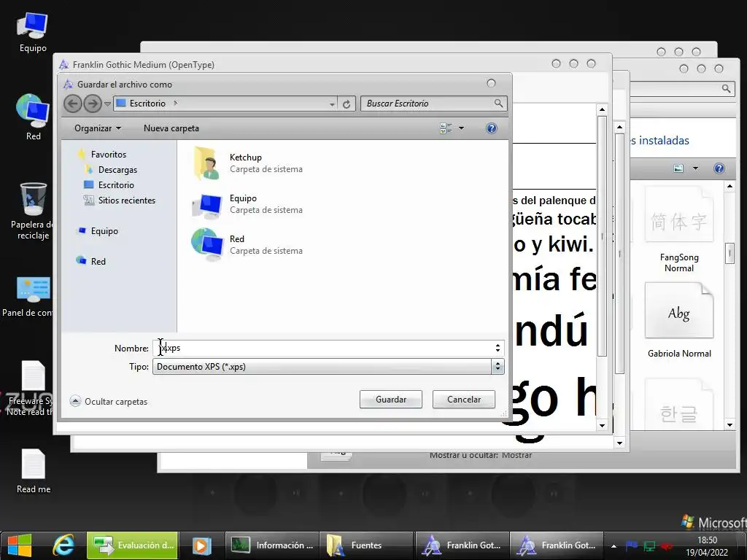Launch Internet Explorer from taskbar
The width and height of the screenshot is (747, 560).
[x=63, y=545]
